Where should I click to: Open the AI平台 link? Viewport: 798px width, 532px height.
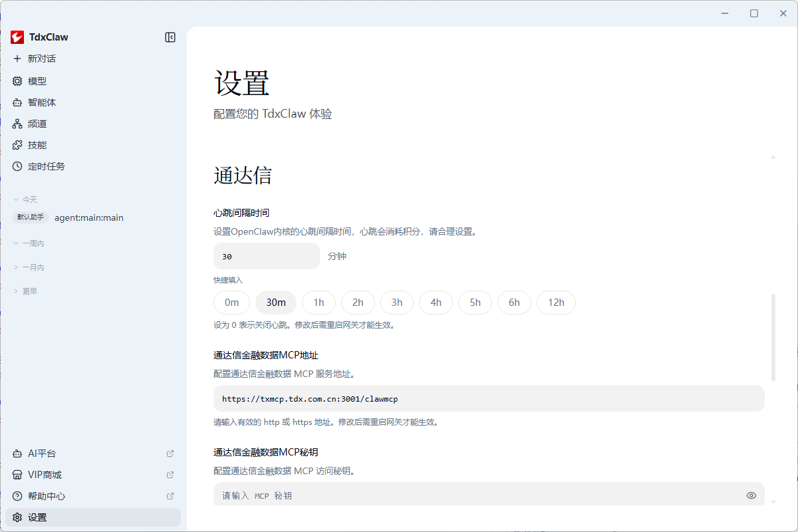[93, 454]
